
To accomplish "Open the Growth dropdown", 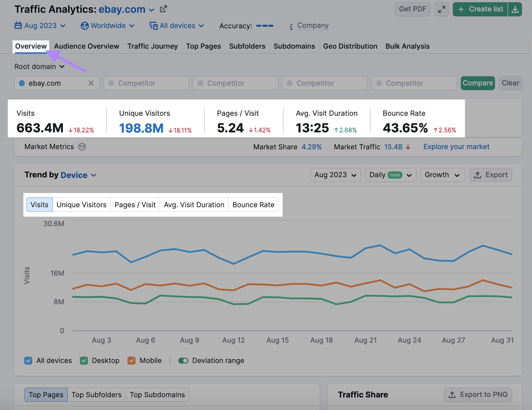I will pyautogui.click(x=442, y=175).
